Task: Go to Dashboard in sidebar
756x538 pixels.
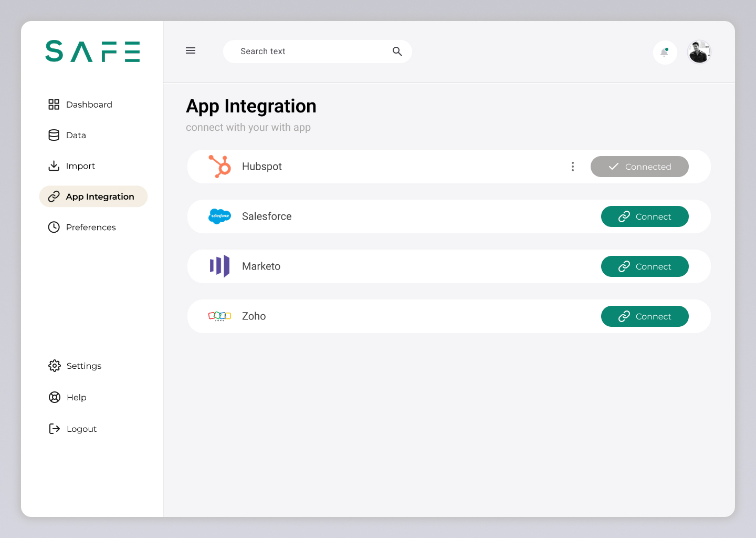Action: (x=88, y=105)
